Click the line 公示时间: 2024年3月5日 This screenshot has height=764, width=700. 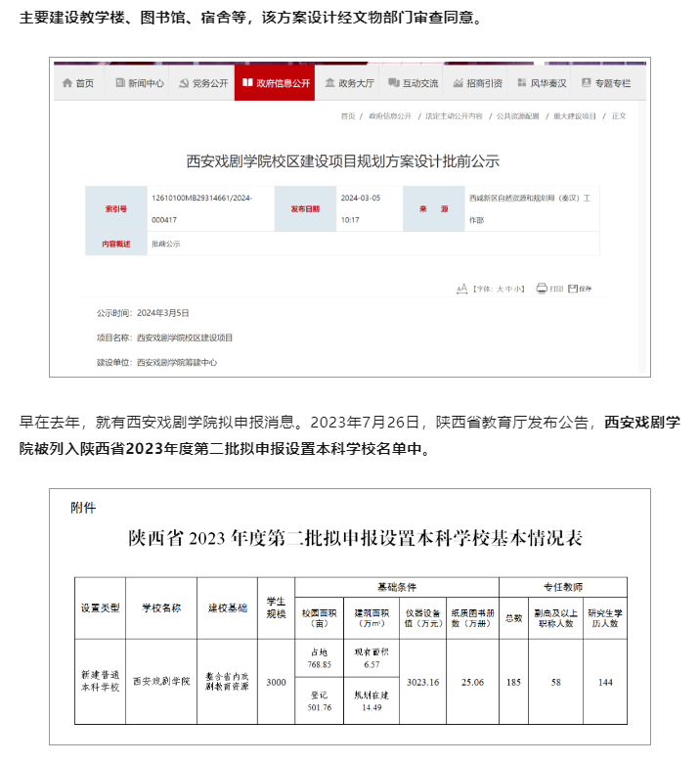143,313
